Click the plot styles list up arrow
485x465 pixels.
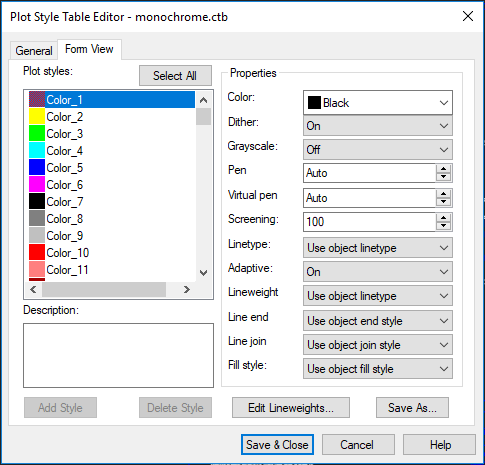[203, 100]
